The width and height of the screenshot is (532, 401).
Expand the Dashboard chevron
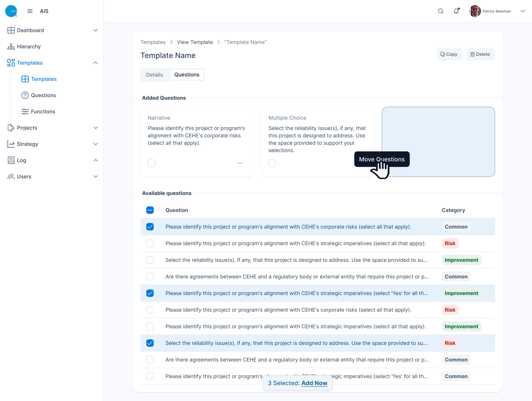pos(96,30)
